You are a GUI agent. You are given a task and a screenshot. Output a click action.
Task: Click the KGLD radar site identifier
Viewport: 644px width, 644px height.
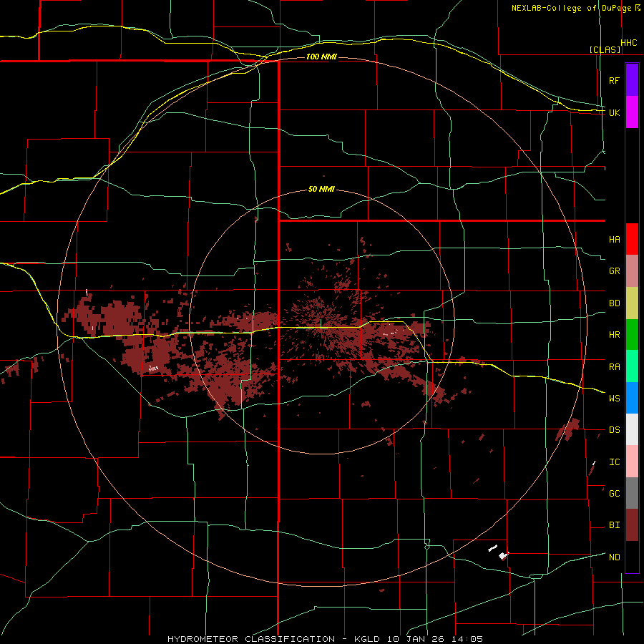(x=366, y=639)
